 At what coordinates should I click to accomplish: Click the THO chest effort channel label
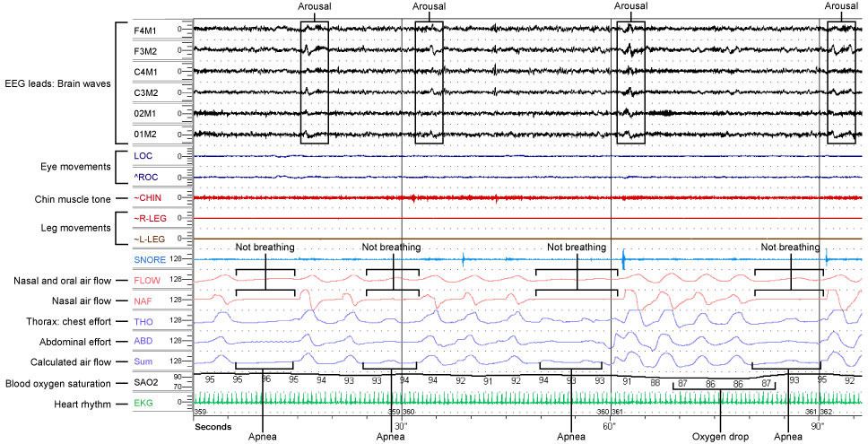(142, 321)
